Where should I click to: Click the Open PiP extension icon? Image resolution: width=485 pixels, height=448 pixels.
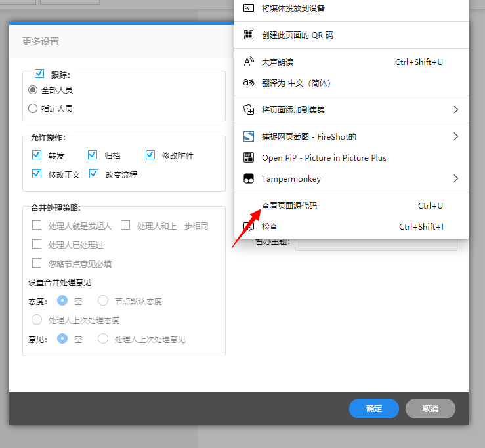click(x=249, y=157)
